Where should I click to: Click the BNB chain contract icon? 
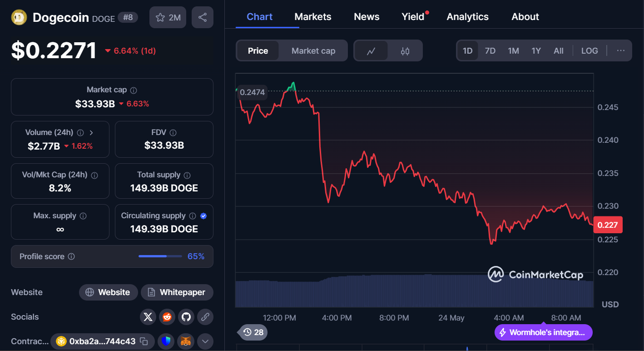point(61,341)
